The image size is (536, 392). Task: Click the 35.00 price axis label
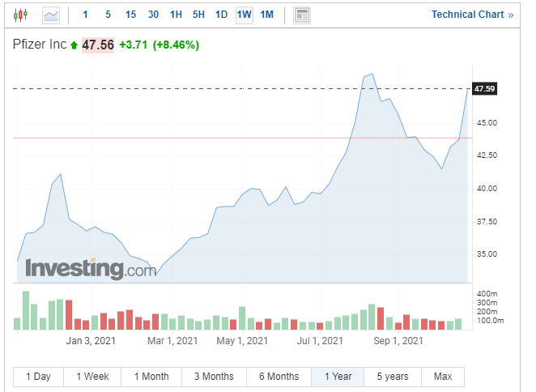(x=487, y=254)
